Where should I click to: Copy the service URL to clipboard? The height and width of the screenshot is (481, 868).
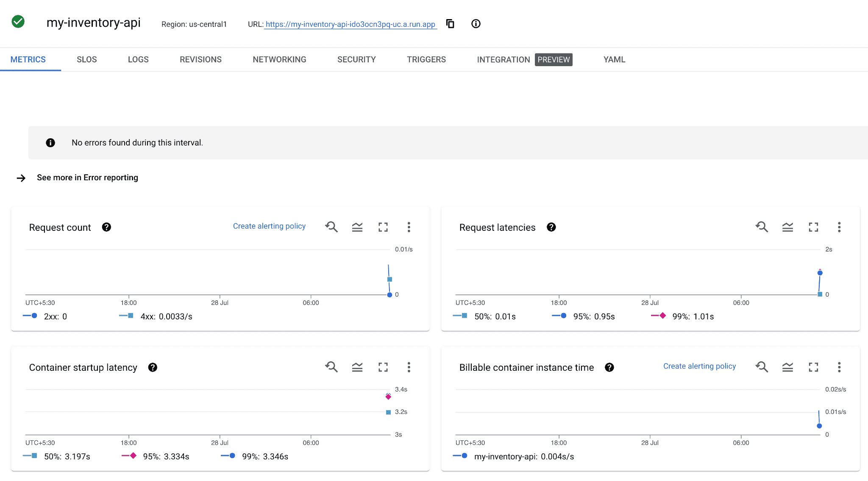click(450, 24)
